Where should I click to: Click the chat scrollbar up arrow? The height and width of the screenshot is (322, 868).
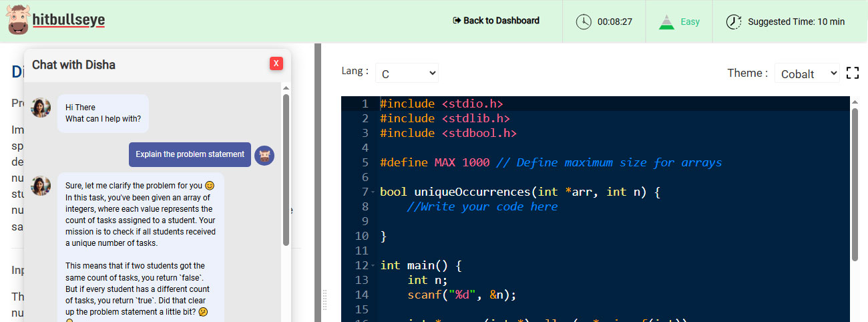coord(286,88)
